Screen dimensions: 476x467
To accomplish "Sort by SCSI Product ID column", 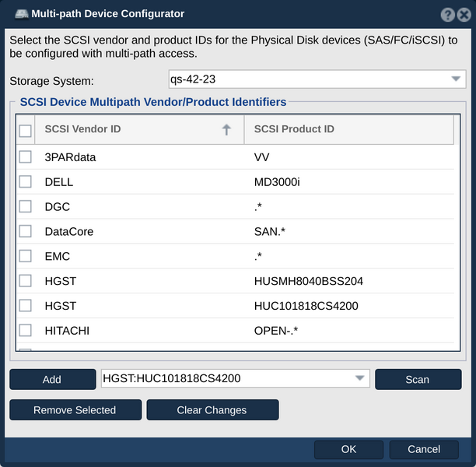I will coord(349,129).
